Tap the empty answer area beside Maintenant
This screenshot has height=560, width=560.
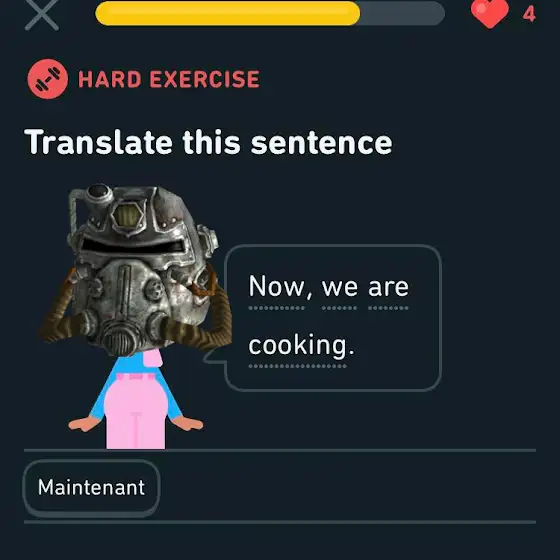(x=348, y=486)
